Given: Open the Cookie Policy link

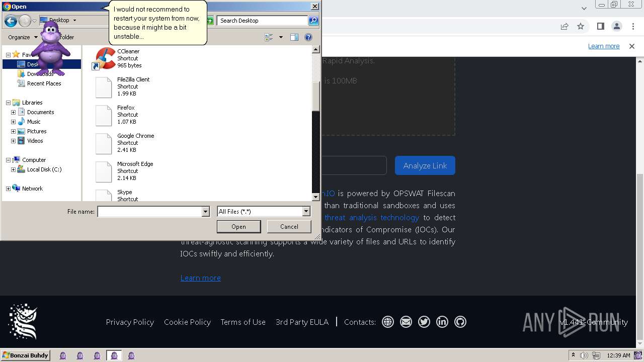Looking at the screenshot, I should (187, 322).
